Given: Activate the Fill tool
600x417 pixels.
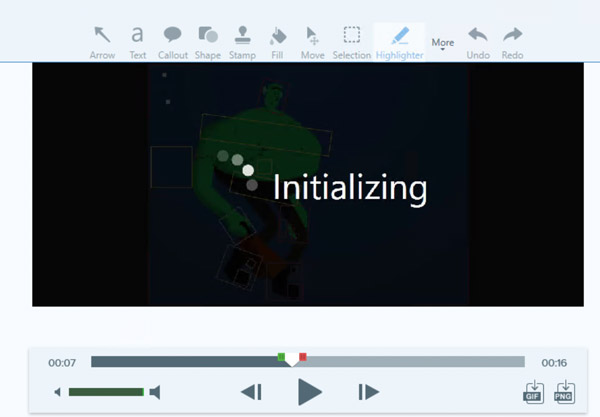Looking at the screenshot, I should (277, 43).
